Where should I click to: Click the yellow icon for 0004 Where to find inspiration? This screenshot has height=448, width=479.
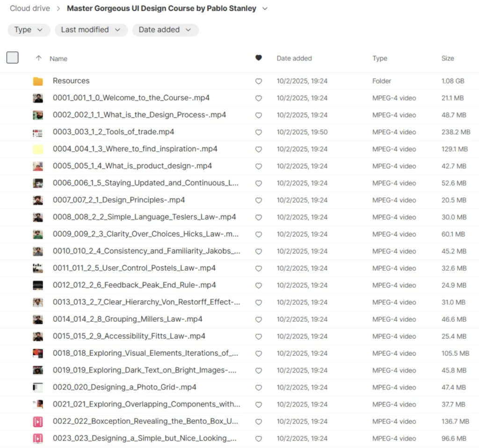point(38,149)
